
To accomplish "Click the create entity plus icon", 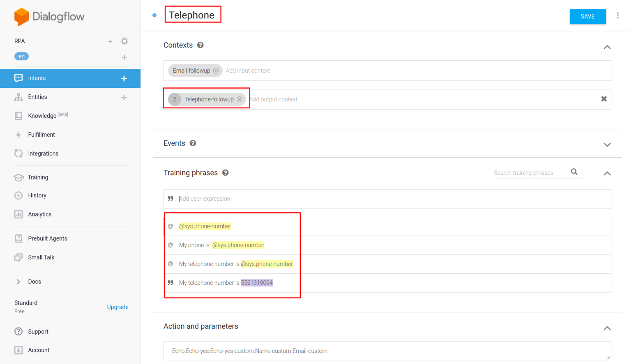I will click(x=124, y=97).
